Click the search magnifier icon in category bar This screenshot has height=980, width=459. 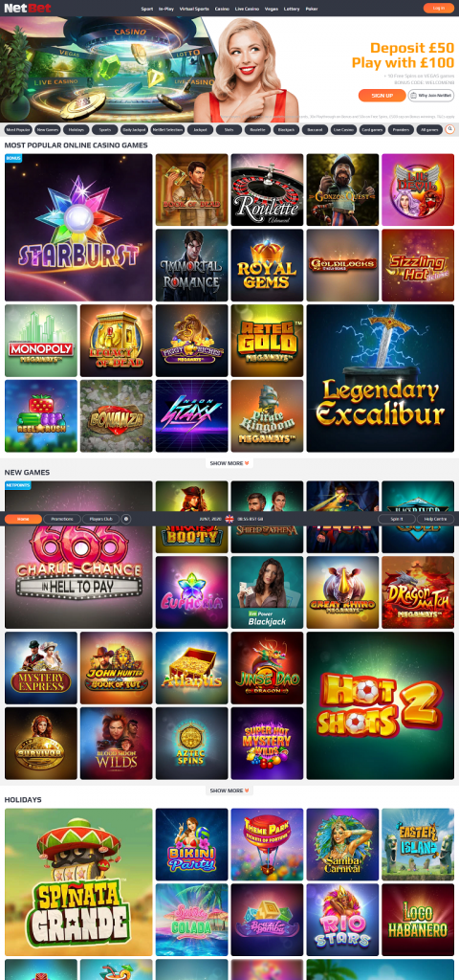449,129
